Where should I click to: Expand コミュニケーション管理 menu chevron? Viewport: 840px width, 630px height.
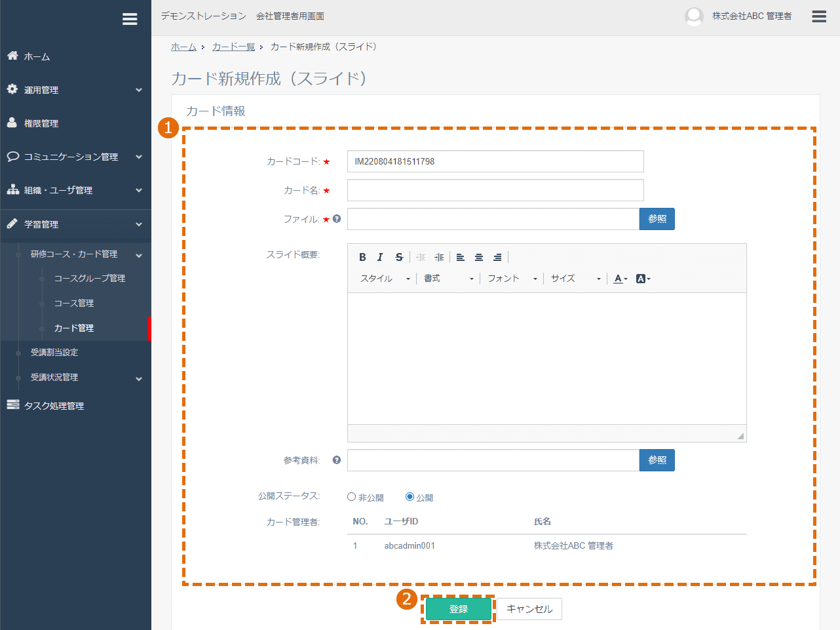pos(139,157)
